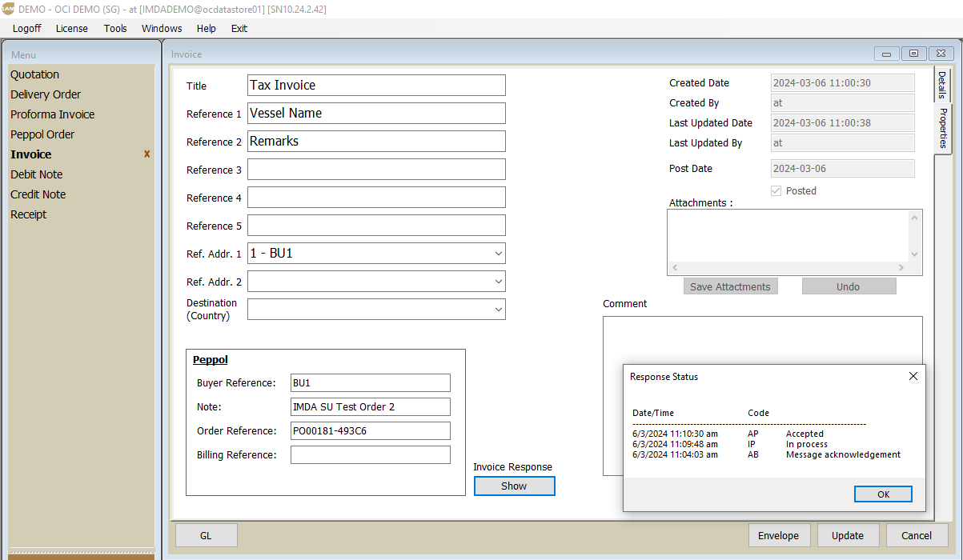
Task: Restore the Invoice window using restore icon
Action: 913,54
